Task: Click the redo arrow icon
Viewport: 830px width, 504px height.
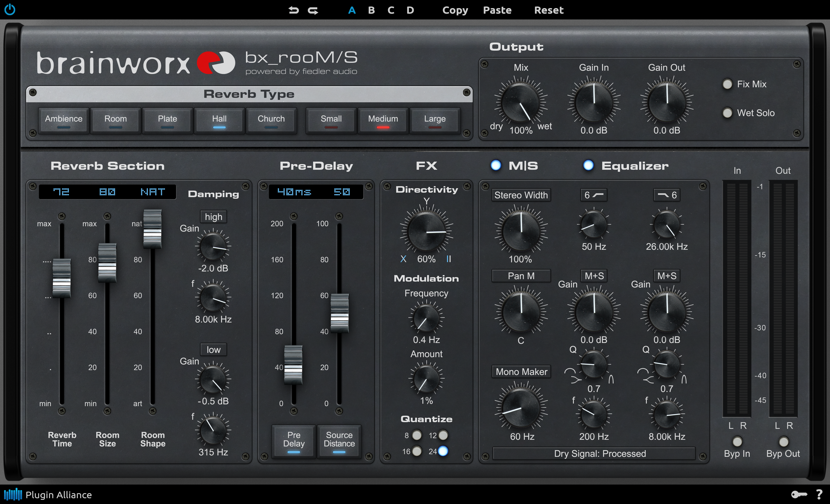Action: pos(313,11)
